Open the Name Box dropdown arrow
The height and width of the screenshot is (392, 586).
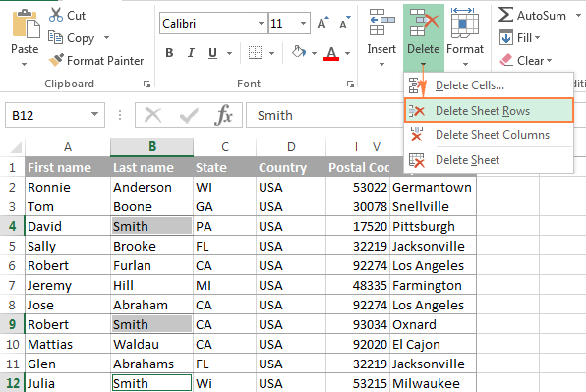[x=95, y=114]
